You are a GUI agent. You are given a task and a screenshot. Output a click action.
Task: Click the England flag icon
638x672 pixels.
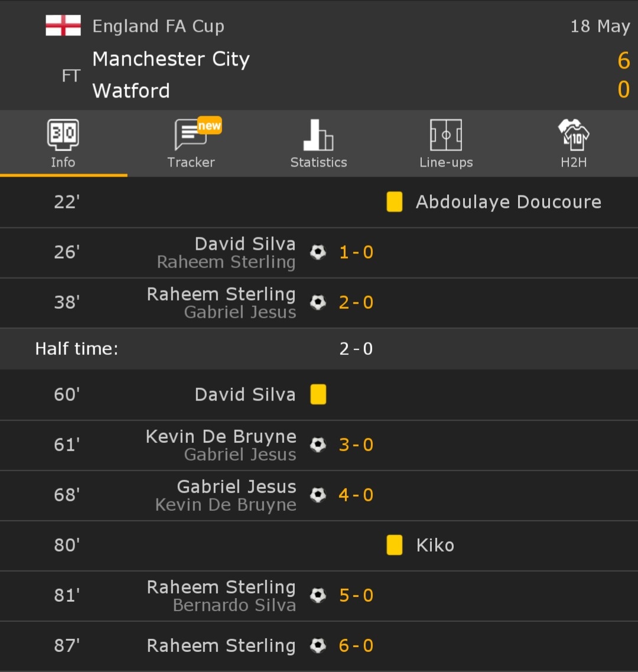coord(63,26)
